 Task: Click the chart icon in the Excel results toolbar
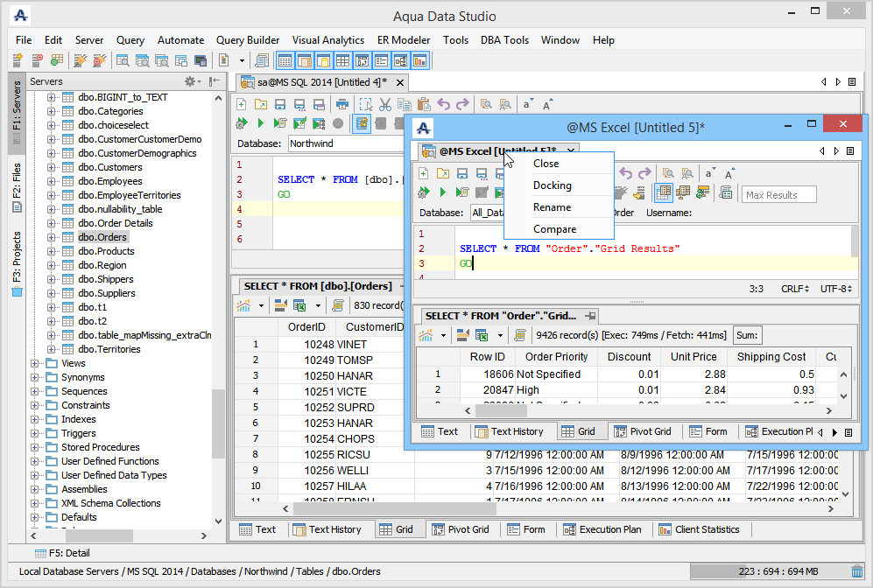[427, 335]
